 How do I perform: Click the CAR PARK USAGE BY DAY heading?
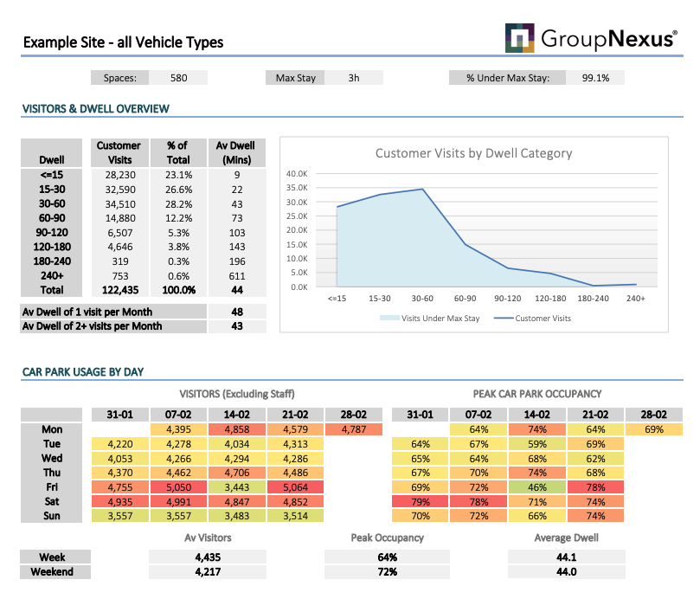pyautogui.click(x=83, y=372)
